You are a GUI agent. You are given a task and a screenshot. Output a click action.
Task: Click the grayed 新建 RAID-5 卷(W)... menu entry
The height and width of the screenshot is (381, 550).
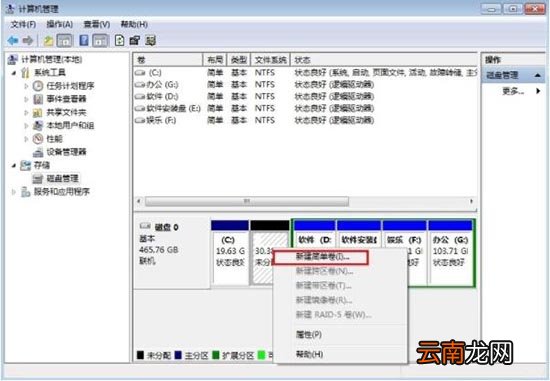pyautogui.click(x=340, y=315)
